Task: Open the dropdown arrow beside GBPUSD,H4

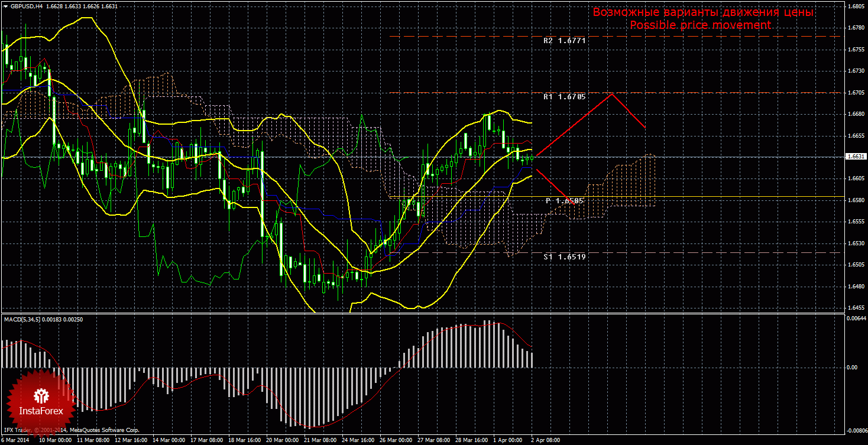Action: 5,5
